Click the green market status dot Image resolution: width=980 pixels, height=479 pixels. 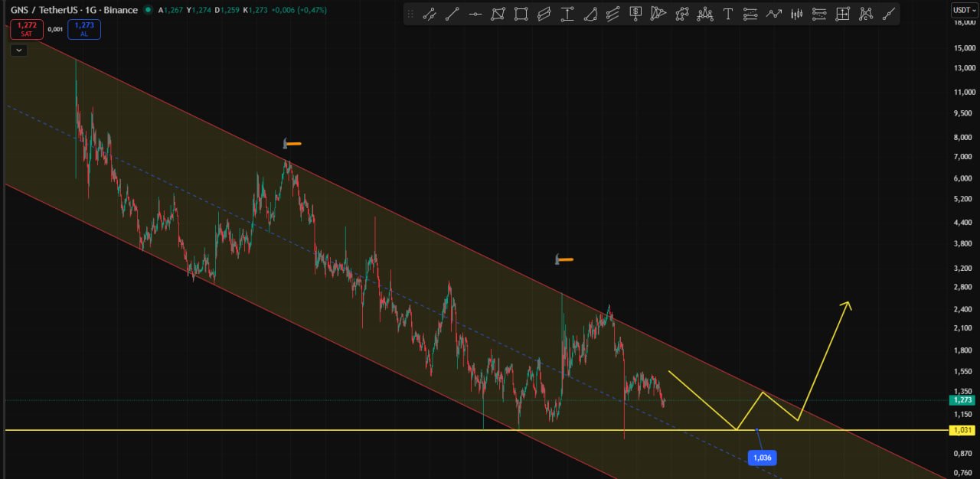148,10
